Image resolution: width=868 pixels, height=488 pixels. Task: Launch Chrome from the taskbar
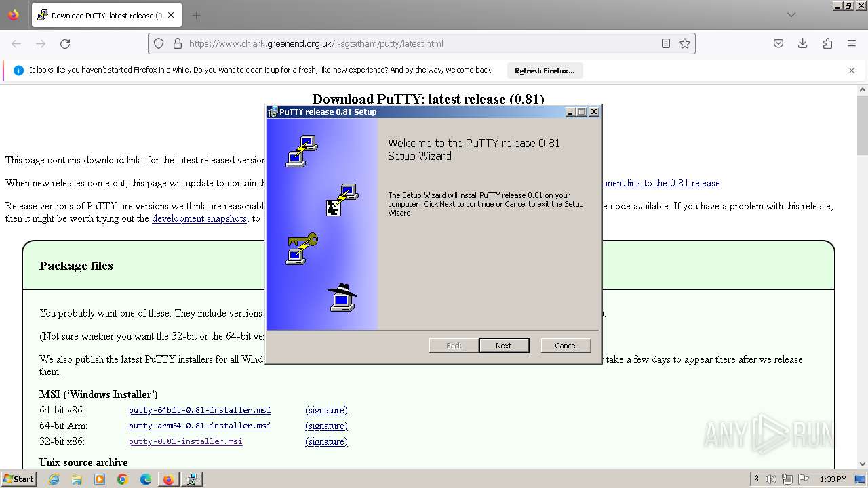pyautogui.click(x=123, y=479)
